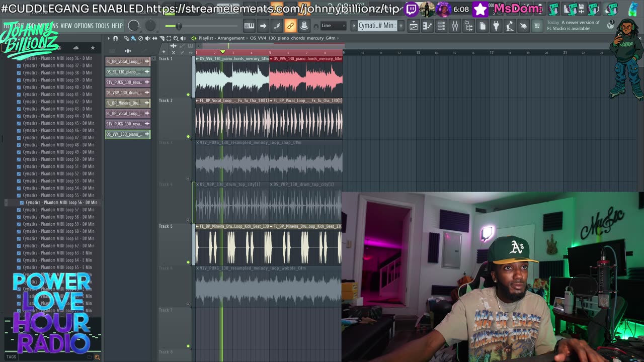
Task: Click the audio clips filter in picker panel
Action: 128,51
